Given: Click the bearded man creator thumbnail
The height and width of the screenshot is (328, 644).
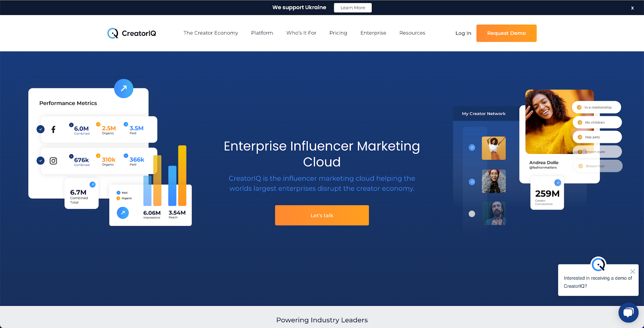Looking at the screenshot, I should click(494, 213).
